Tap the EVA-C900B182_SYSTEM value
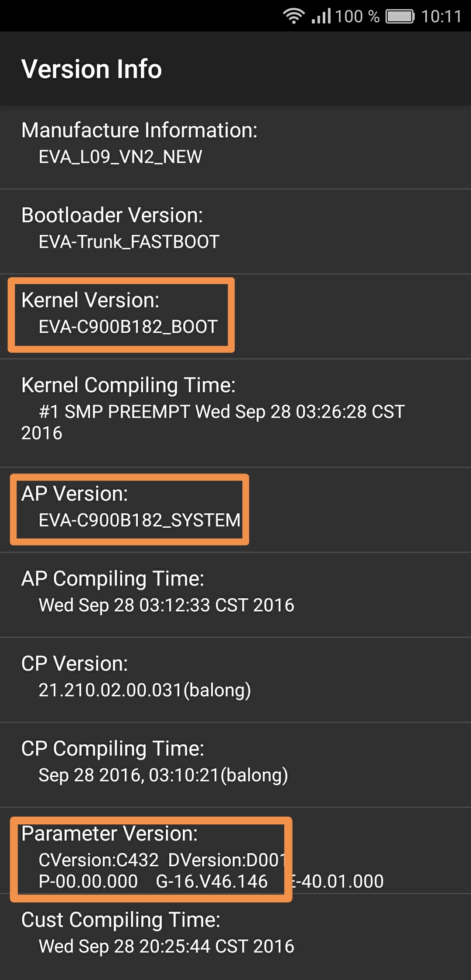The image size is (471, 980). 140,520
